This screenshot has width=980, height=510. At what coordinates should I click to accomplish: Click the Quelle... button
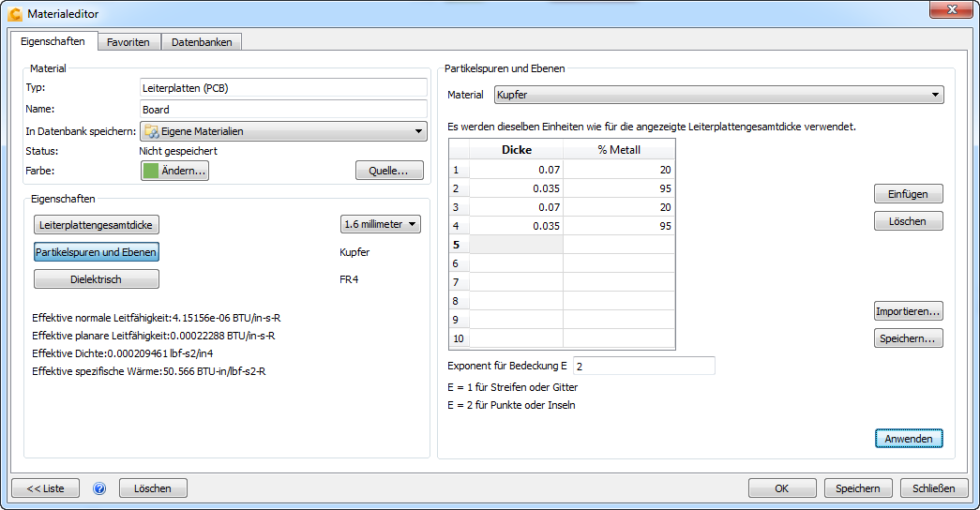389,171
